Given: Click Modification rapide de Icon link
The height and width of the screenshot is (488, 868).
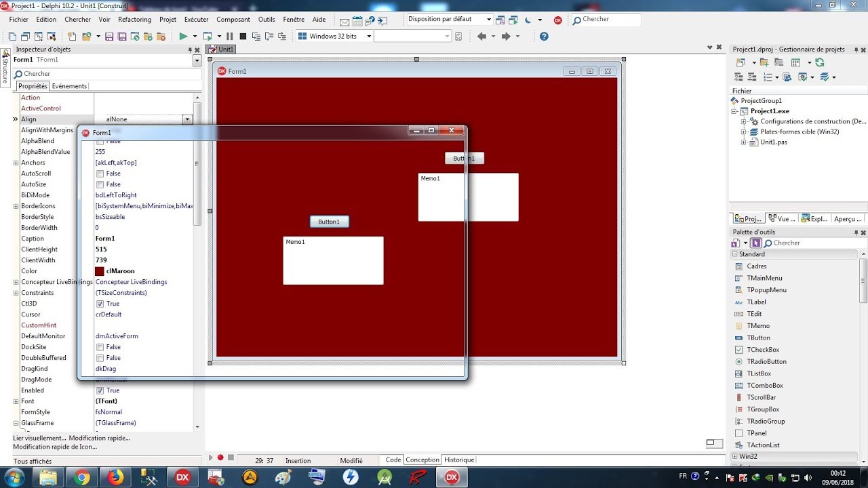Looking at the screenshot, I should point(55,447).
